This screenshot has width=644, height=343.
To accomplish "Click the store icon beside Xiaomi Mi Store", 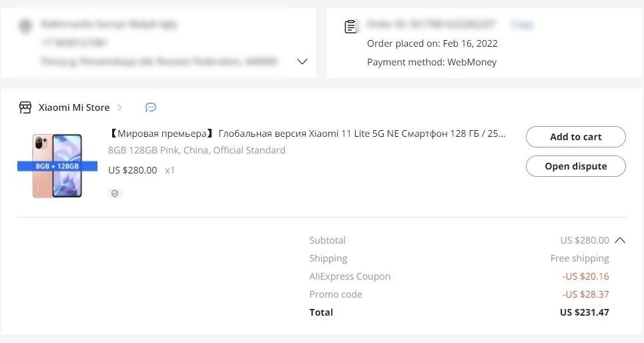I will coord(25,107).
